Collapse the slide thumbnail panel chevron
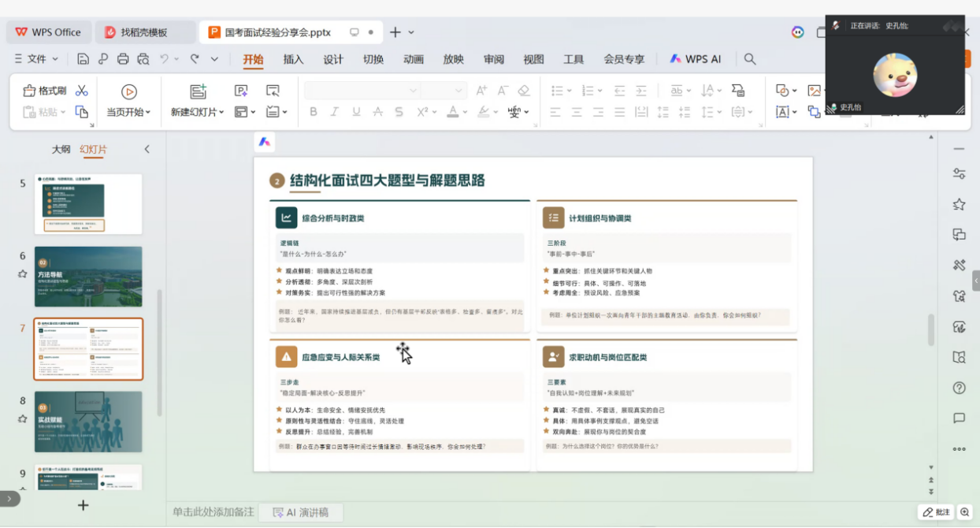This screenshot has width=980, height=528. tap(147, 149)
